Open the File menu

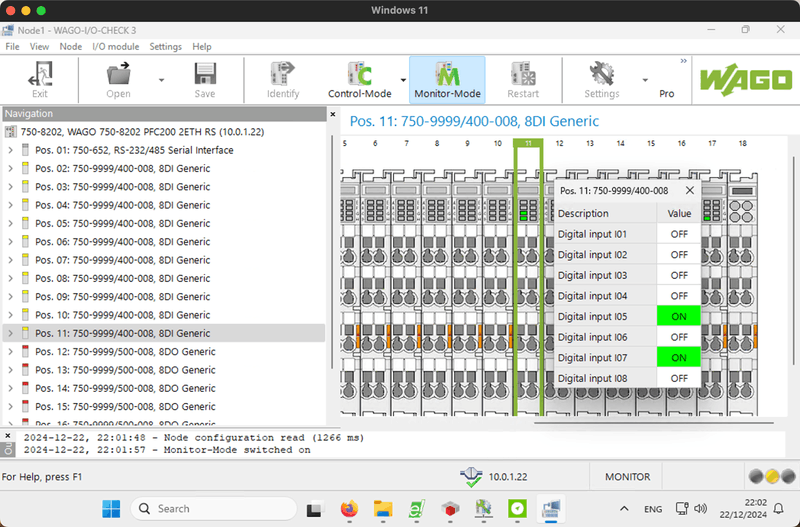(12, 46)
